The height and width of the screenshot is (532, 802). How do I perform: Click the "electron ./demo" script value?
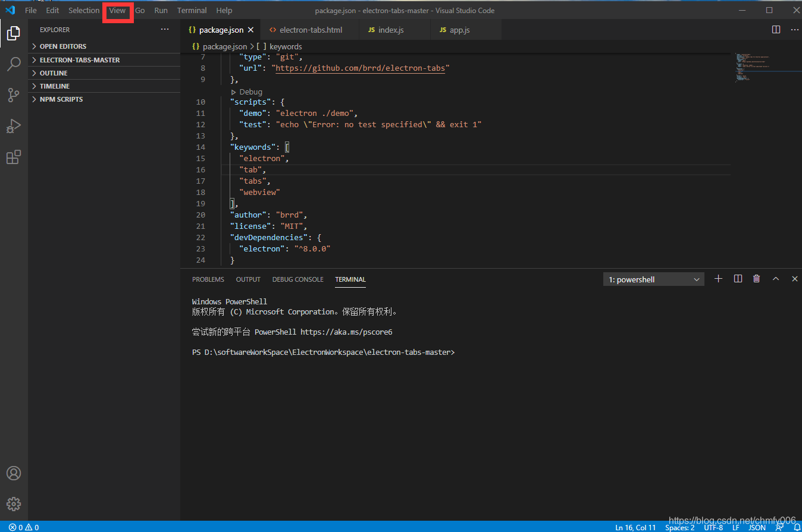314,113
